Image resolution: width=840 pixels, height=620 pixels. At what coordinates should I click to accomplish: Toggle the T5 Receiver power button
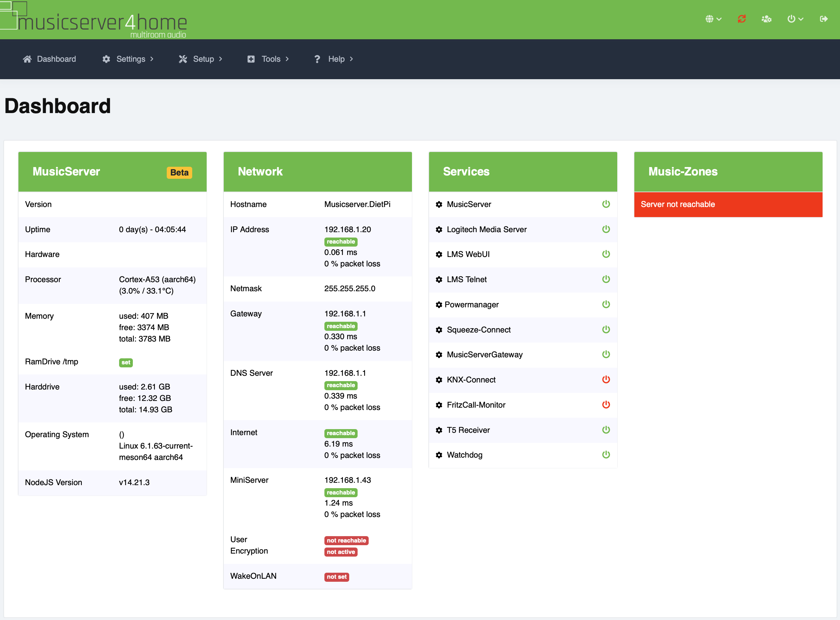606,430
